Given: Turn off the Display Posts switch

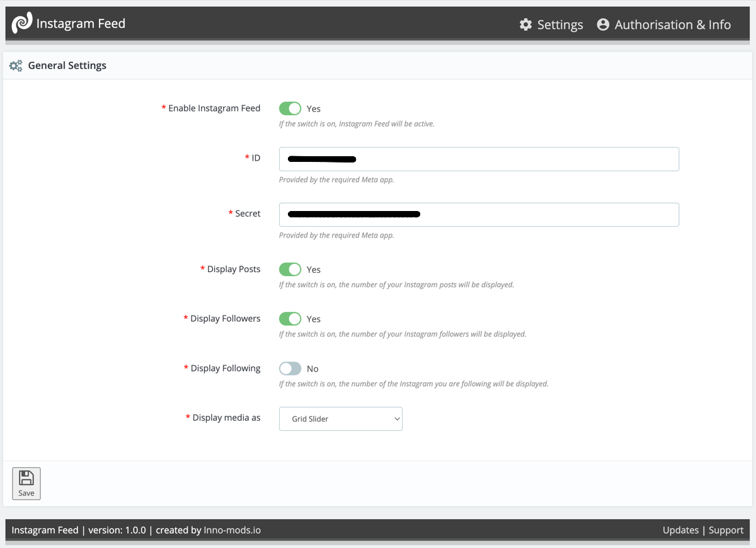Looking at the screenshot, I should click(290, 269).
